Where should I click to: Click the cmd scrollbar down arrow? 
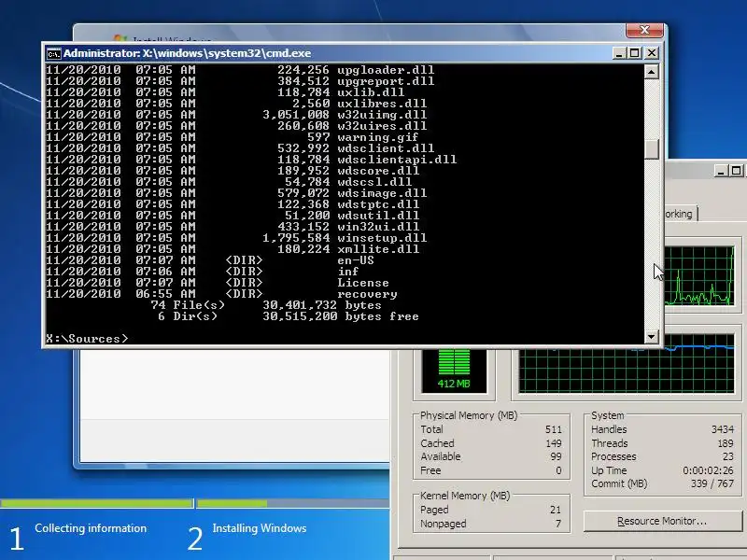pos(651,337)
